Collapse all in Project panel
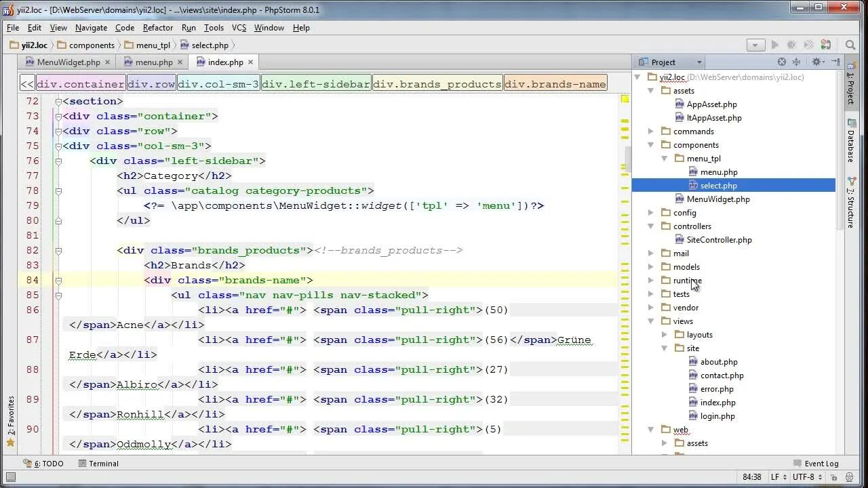Viewport: 868px width, 488px height. point(798,62)
